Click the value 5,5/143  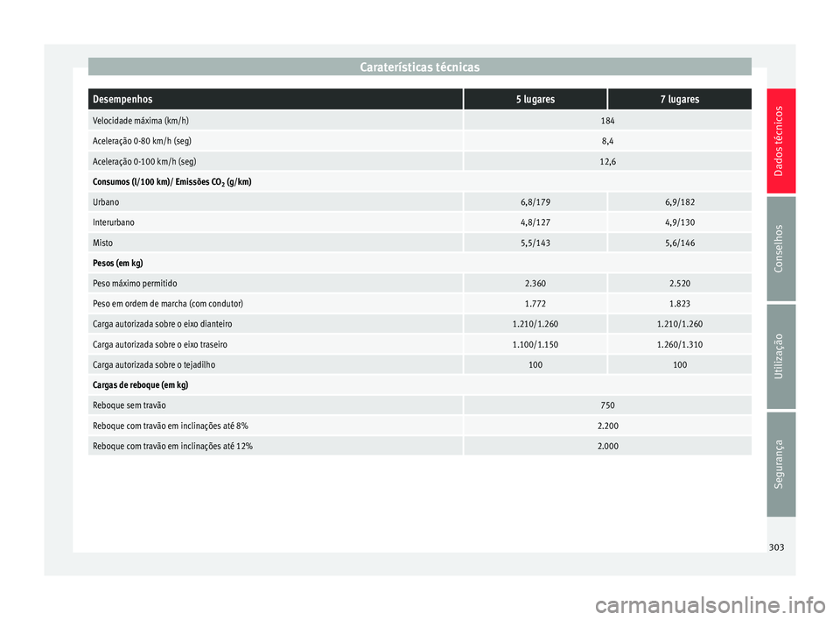tap(535, 243)
